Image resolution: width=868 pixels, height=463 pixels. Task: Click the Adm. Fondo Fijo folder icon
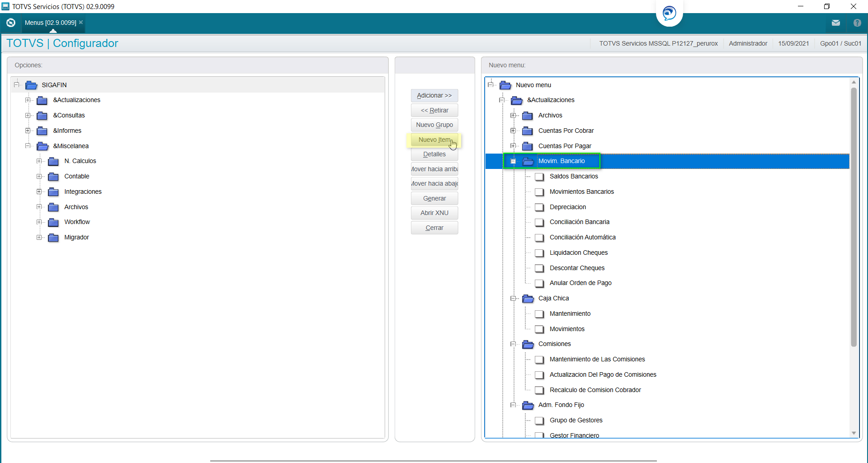click(528, 405)
